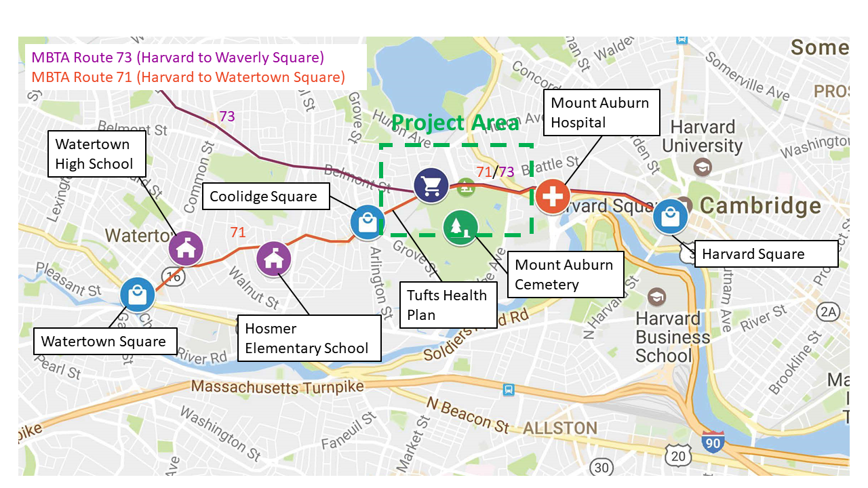Select the Watertown High School label box
Image resolution: width=868 pixels, height=488 pixels.
click(x=98, y=155)
